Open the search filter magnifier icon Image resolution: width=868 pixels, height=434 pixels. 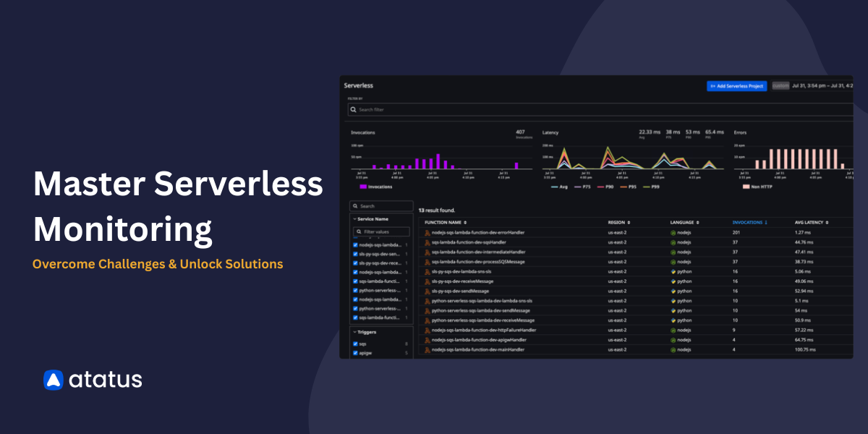pos(352,110)
